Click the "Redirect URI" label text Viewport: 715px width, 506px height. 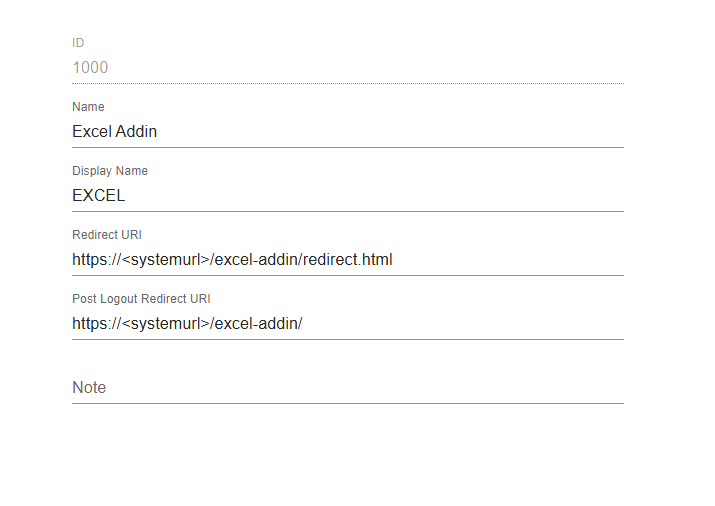pos(107,235)
